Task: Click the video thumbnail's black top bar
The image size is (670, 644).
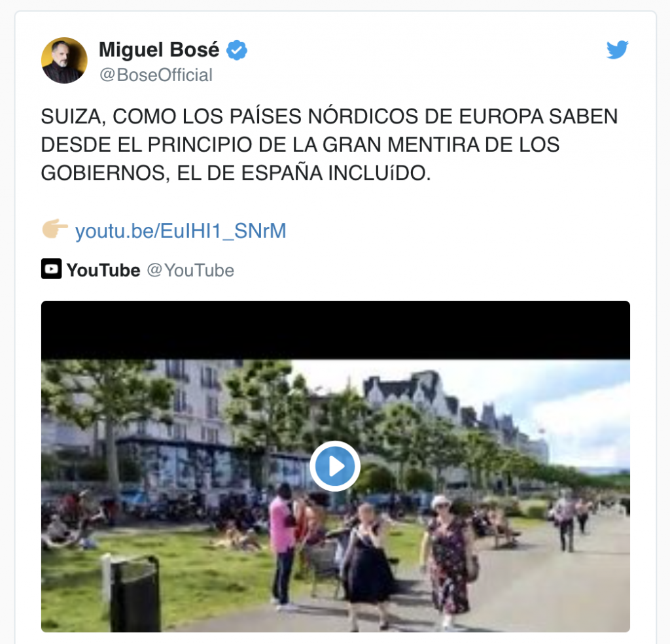Action: click(336, 330)
